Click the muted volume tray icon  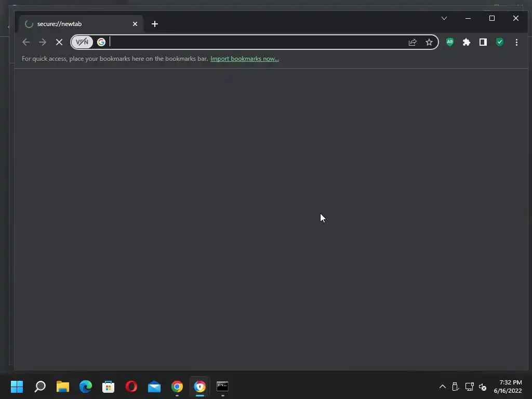pos(483,387)
